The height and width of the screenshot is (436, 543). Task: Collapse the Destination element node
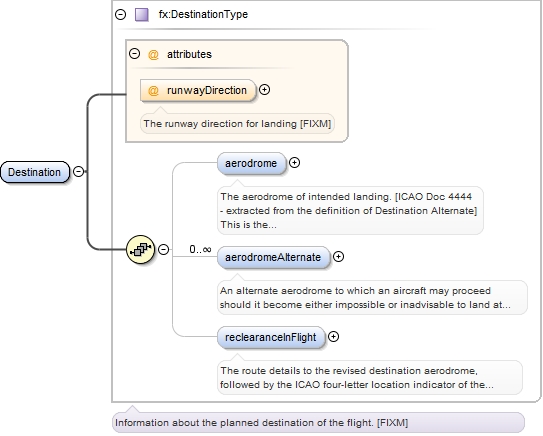pyautogui.click(x=79, y=171)
